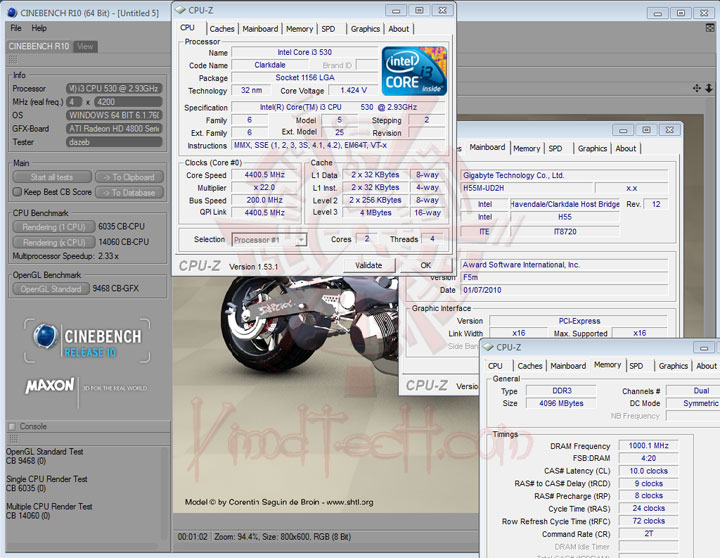Run the Rendering (1 CPU) benchmark
720x558 pixels.
pos(53,226)
